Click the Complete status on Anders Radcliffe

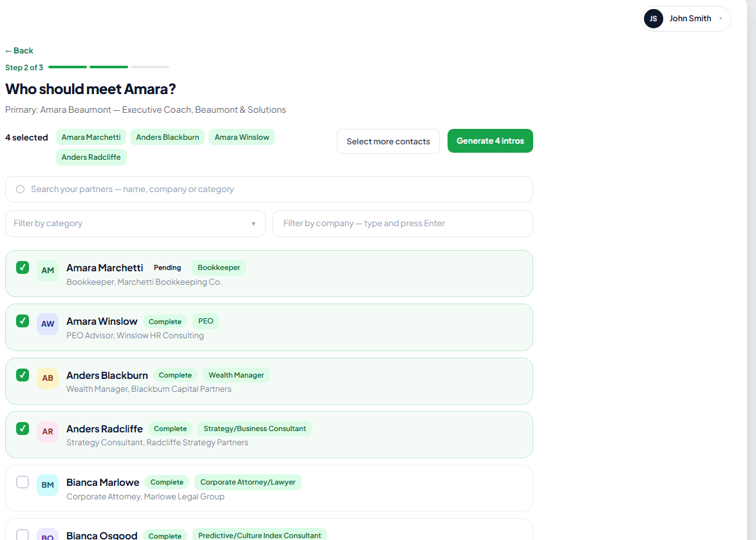click(170, 429)
